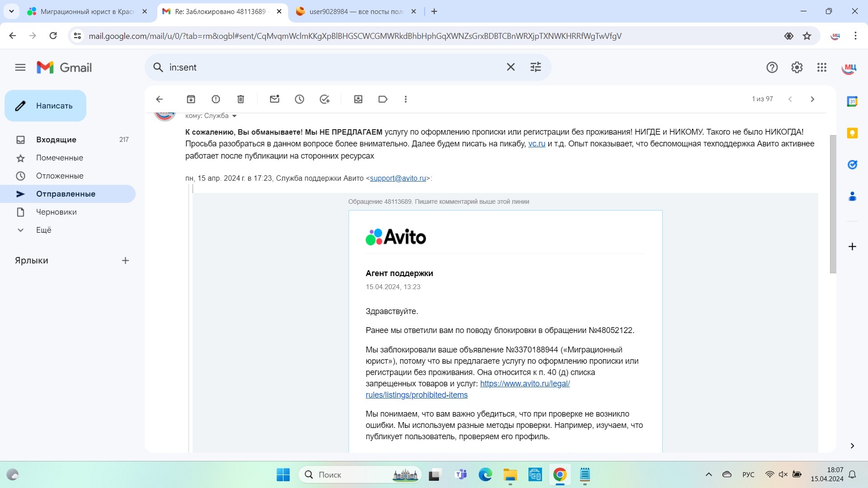Click the Gmail logo
This screenshot has height=488, width=868.
(64, 67)
